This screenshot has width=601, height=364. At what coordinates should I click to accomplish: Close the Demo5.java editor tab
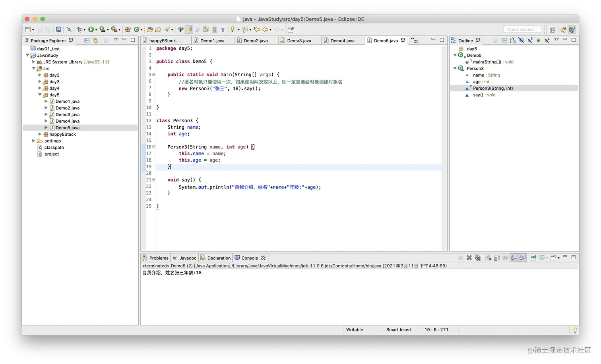(403, 40)
